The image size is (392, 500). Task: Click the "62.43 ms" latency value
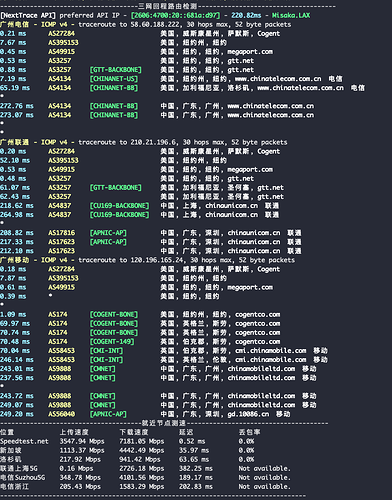[x=15, y=196]
